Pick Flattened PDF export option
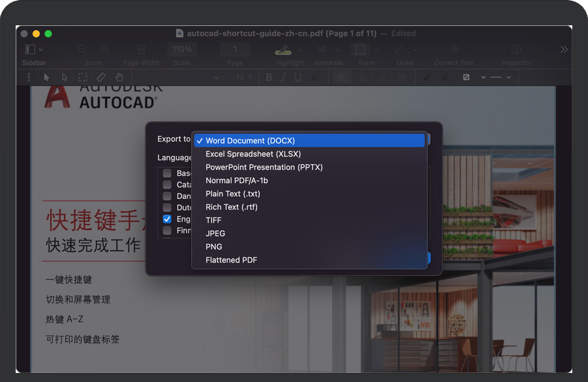The width and height of the screenshot is (588, 382). click(231, 260)
